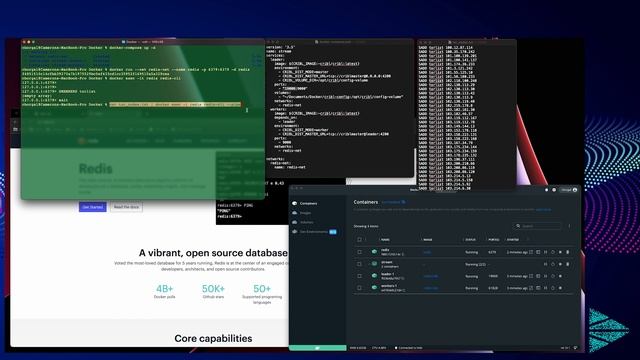Pause the leader-1 container
Screen dimensions: 640x360
click(545, 276)
